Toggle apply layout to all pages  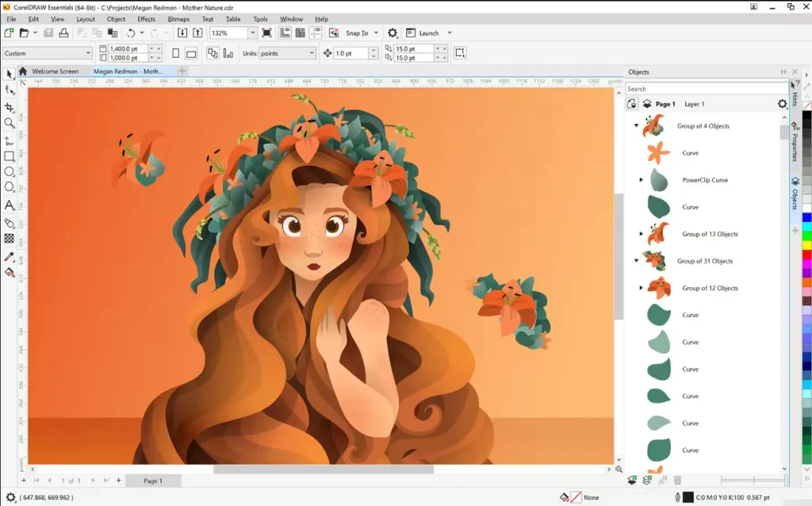tap(213, 53)
